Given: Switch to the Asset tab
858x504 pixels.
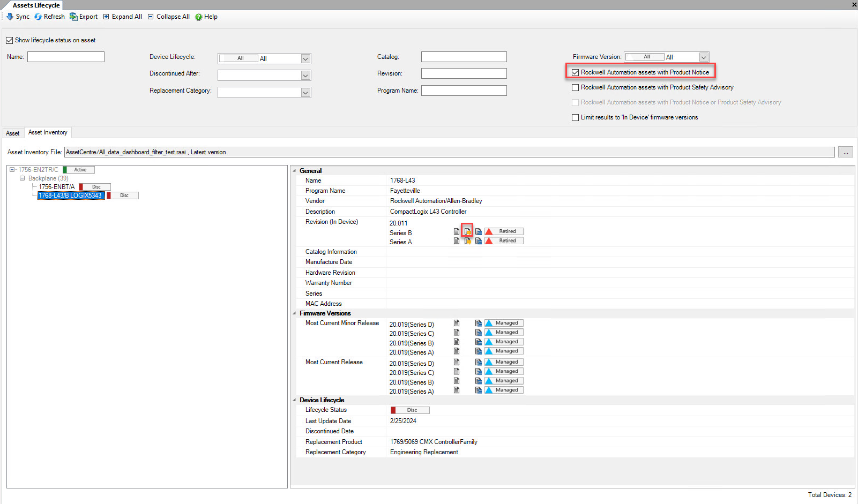Looking at the screenshot, I should 13,133.
